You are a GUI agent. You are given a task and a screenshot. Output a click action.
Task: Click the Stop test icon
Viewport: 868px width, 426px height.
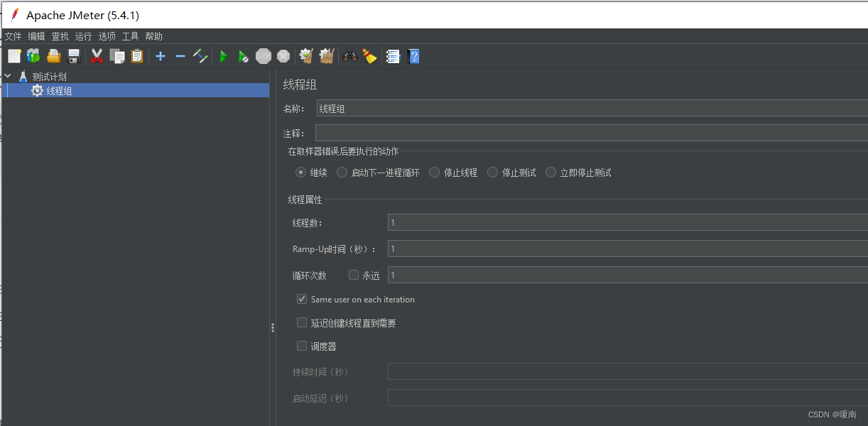(264, 56)
